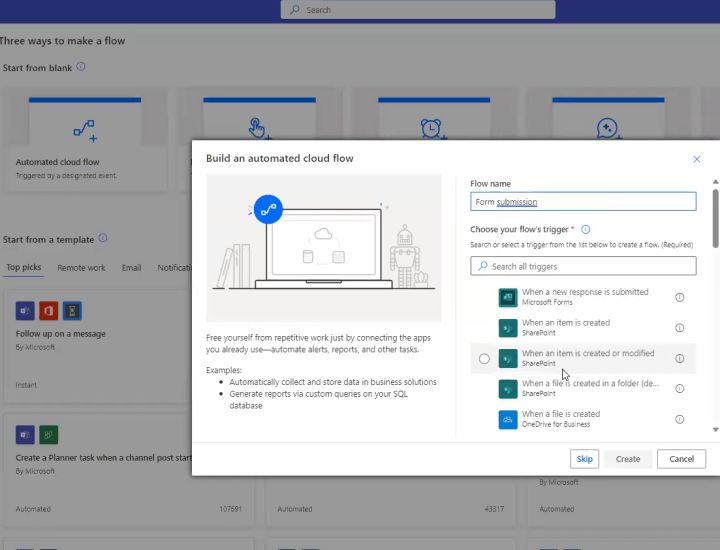Click the Create button
This screenshot has width=720, height=550.
628,459
